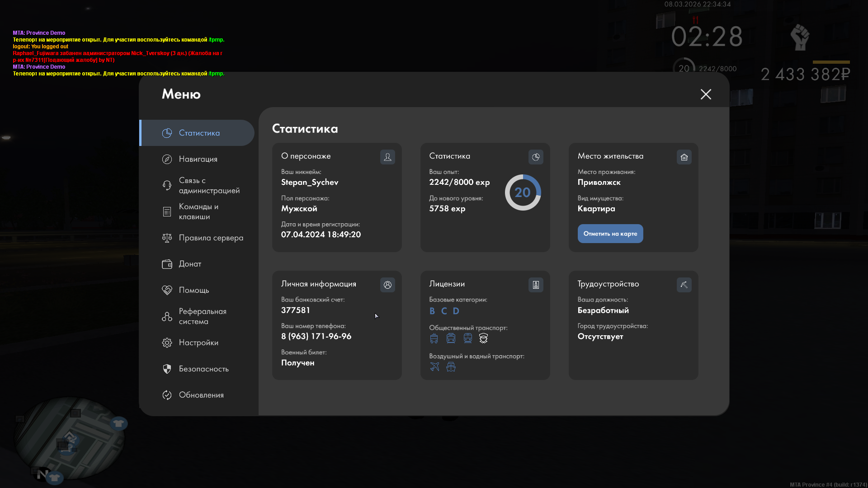This screenshot has height=488, width=868.
Task: Open the Безопасность section
Action: pos(203,369)
